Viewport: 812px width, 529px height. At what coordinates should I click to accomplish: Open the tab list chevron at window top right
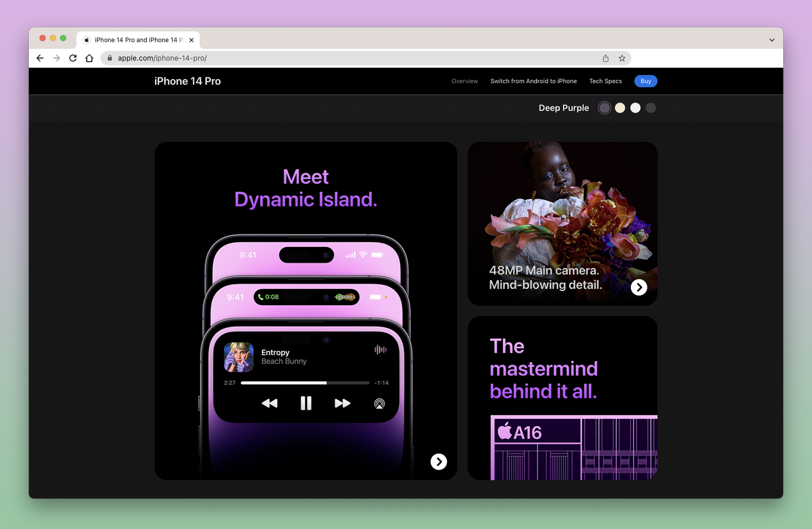tap(771, 40)
